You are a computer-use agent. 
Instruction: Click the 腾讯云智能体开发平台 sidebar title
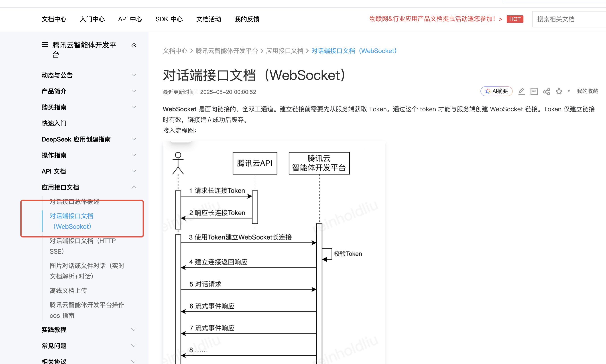[84, 50]
